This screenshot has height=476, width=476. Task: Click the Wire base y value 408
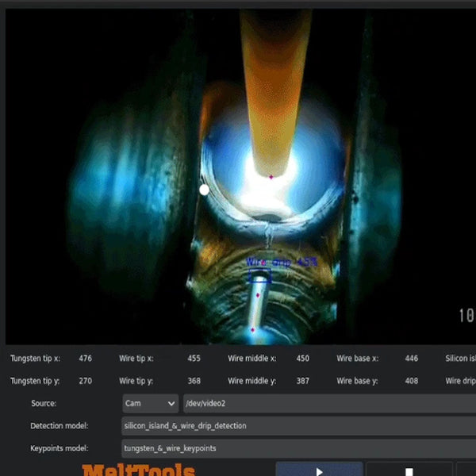411,381
